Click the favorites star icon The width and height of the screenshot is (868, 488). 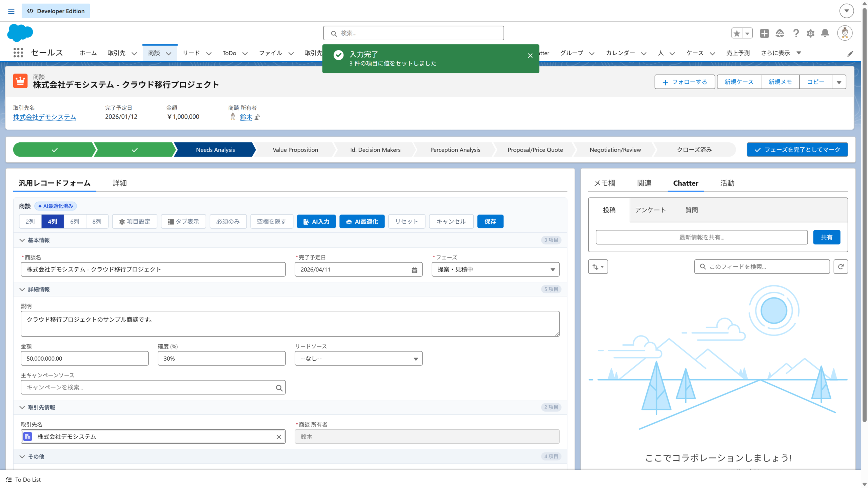click(x=736, y=33)
